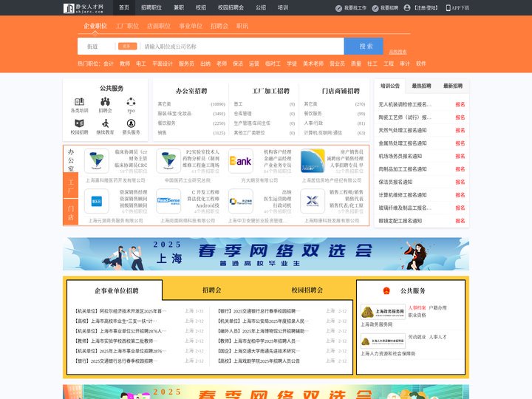The width and height of the screenshot is (532, 399).
Task: Click the 高级搜索 link beside search button
Action: [398, 52]
